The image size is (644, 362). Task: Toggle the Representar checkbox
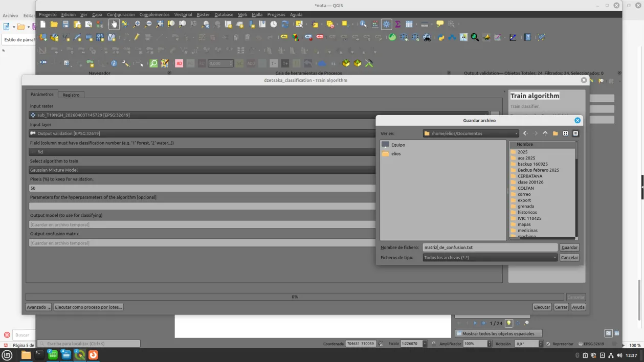point(548,344)
